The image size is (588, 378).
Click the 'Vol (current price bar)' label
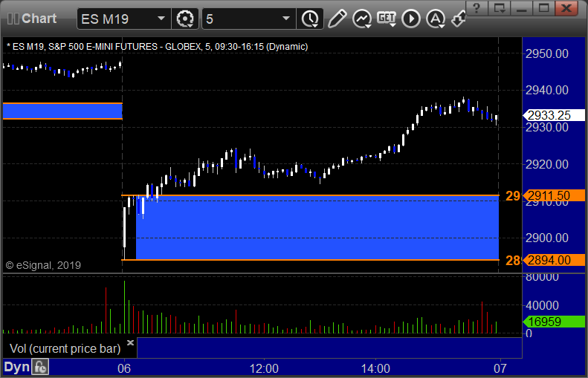65,348
